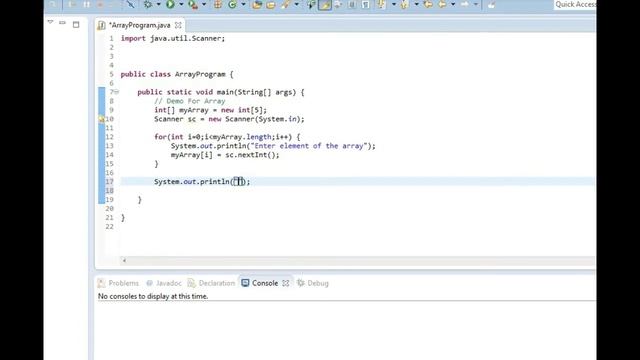Viewport: 640px width, 360px height.
Task: Click the editor horizontal scrollbar left arrow
Action: tap(124, 260)
